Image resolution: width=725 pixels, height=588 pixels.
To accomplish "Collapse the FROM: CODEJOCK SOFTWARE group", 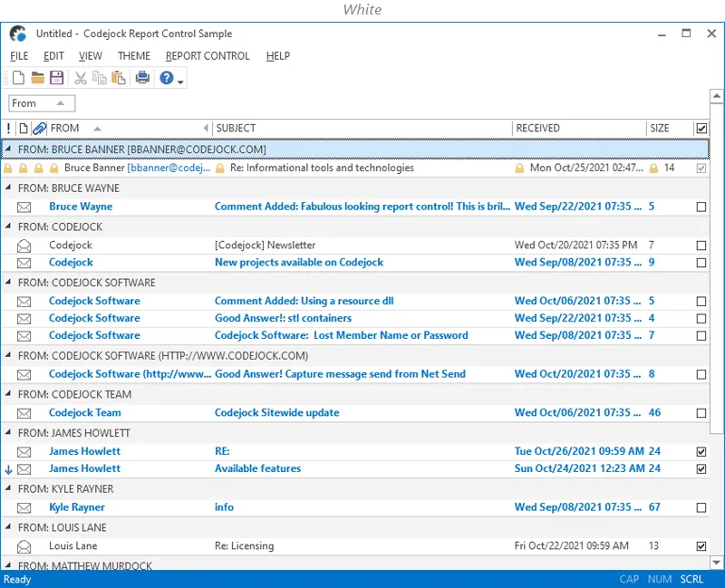I will pyautogui.click(x=8, y=282).
